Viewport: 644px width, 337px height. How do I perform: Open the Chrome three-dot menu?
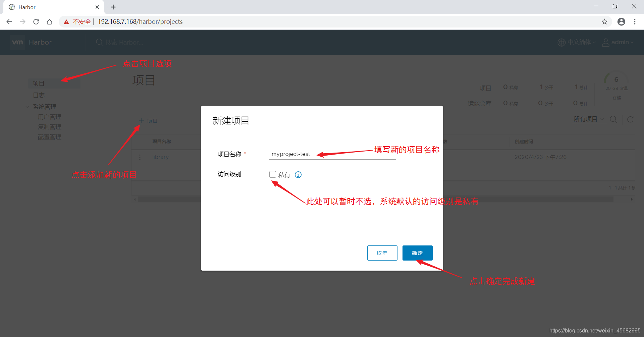[x=635, y=22]
